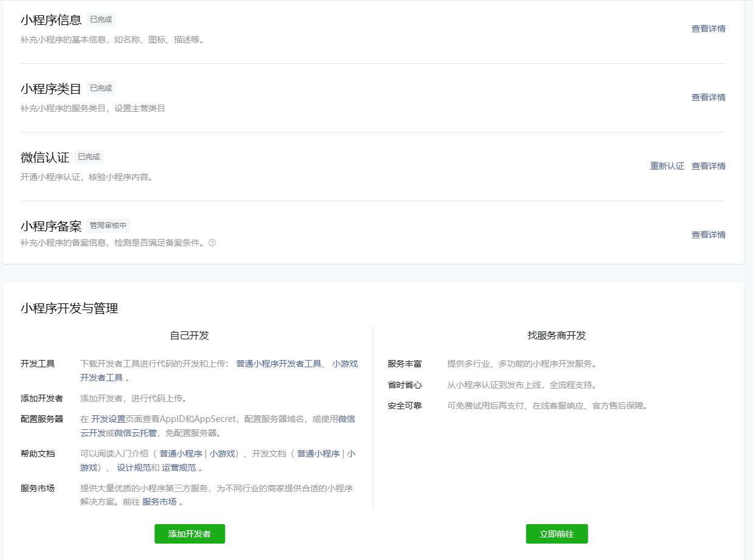The width and height of the screenshot is (753, 560).
Task: Click the 小程序类目 heading
Action: pos(51,89)
